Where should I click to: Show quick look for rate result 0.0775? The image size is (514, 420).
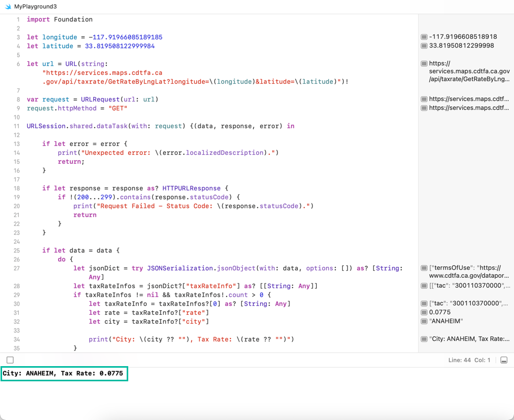point(424,312)
